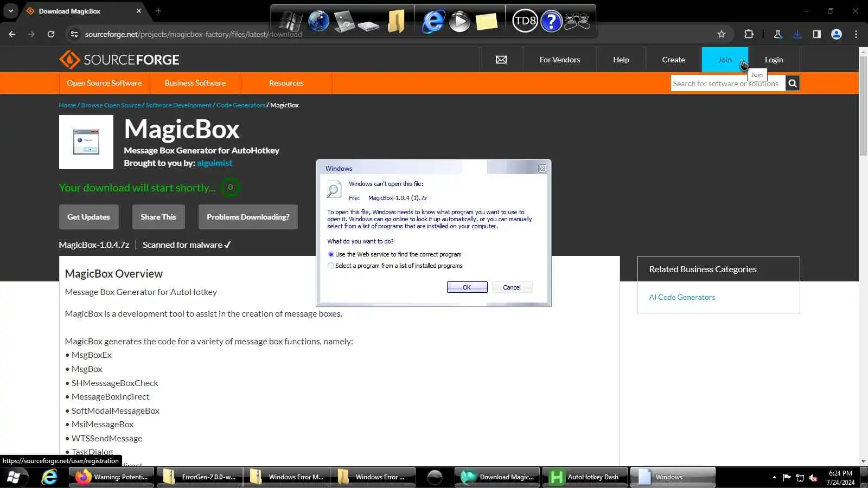Open the Resources menu
This screenshot has height=488, width=868.
click(x=286, y=83)
